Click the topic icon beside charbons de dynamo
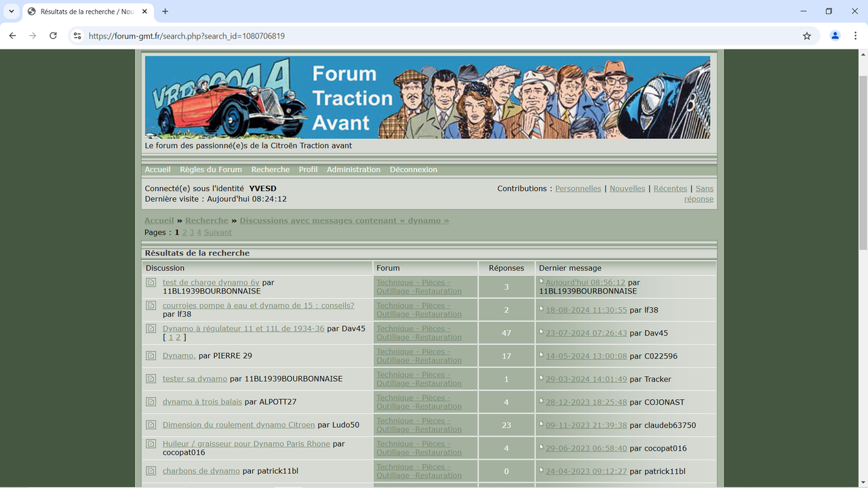 (151, 471)
